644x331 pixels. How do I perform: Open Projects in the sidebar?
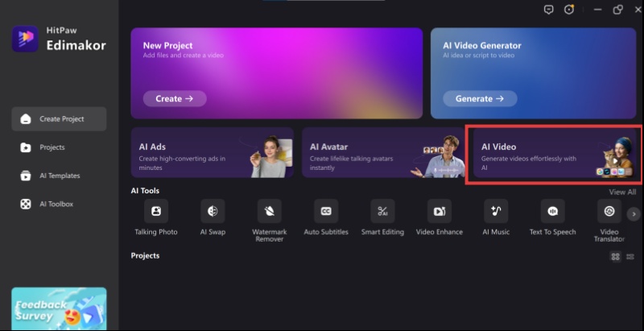click(x=59, y=147)
